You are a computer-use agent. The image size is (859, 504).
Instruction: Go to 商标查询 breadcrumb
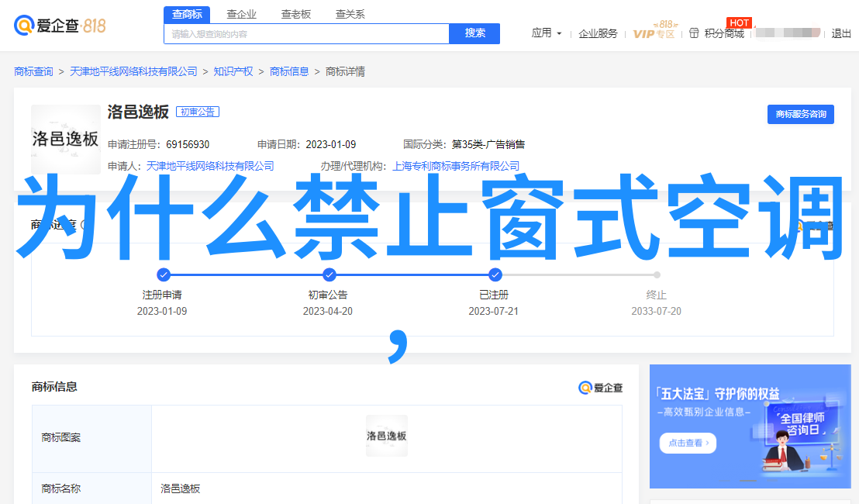pyautogui.click(x=33, y=72)
